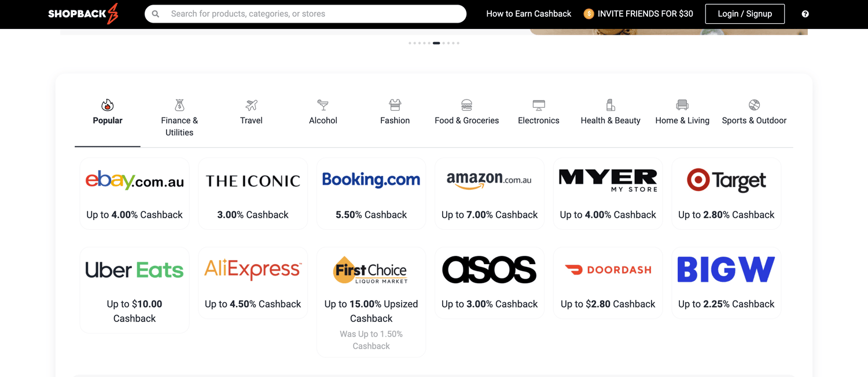The image size is (868, 377).
Task: Click THE ICONIC 3.00% Cashback text
Action: tap(253, 215)
